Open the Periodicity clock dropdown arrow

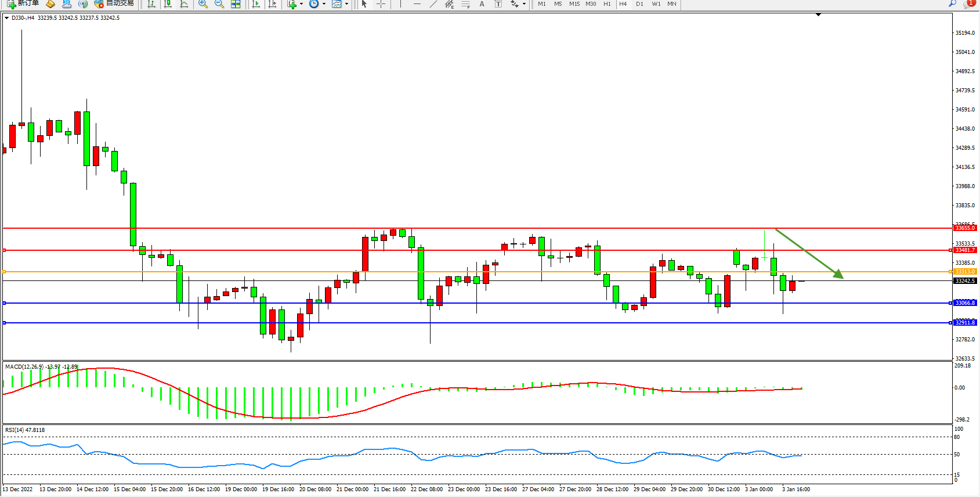[x=324, y=4]
